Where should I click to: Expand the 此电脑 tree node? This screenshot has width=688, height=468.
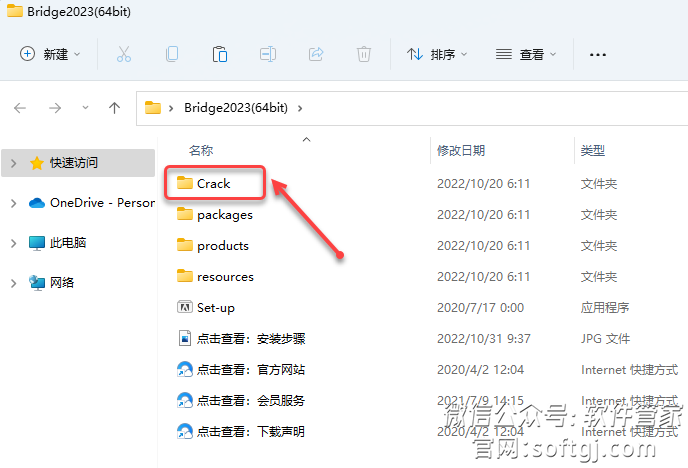[x=14, y=243]
